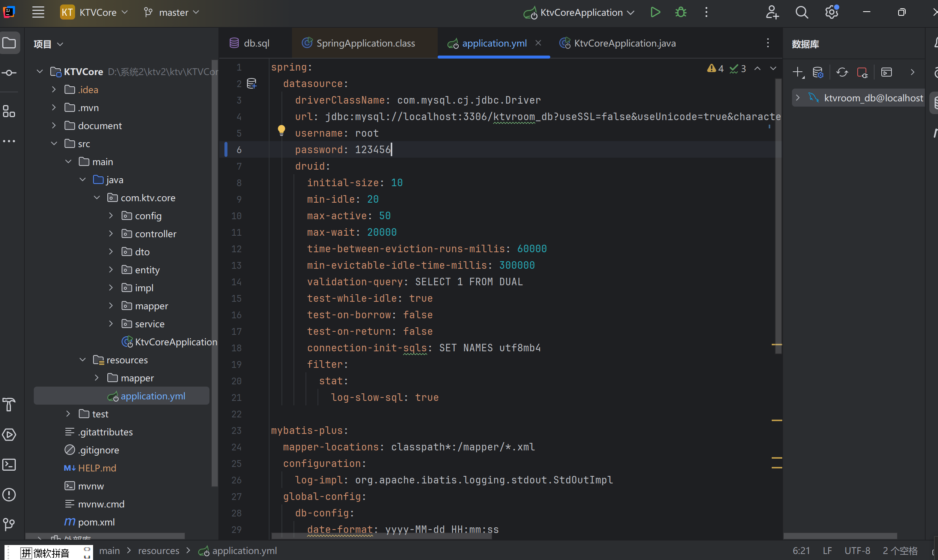Open Search Everywhere magnifier icon

(x=801, y=12)
